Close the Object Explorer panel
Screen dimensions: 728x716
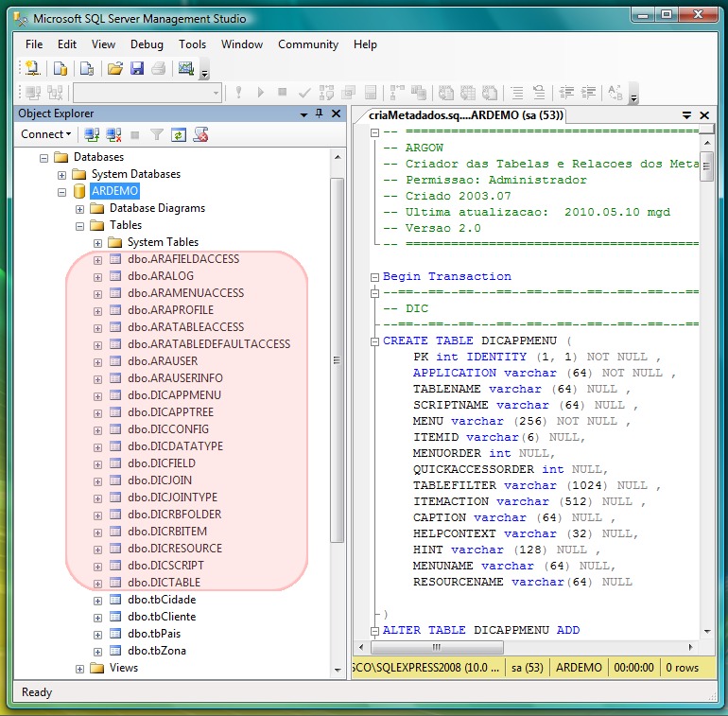tap(337, 114)
